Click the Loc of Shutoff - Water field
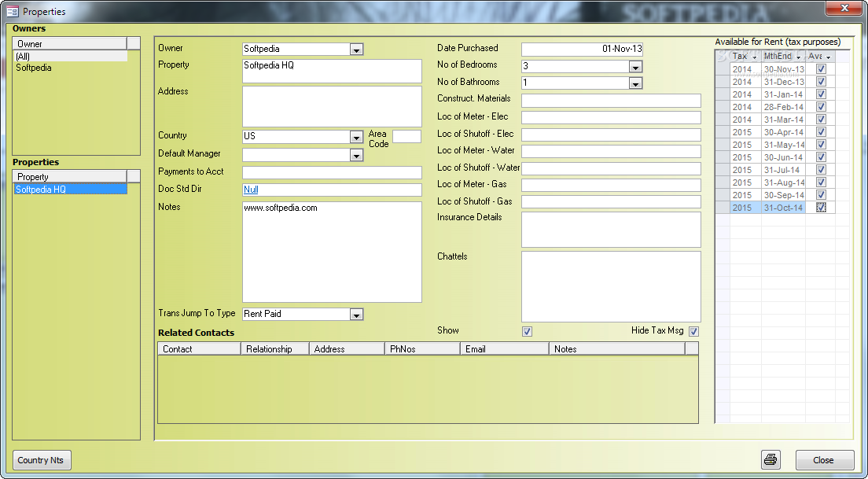The height and width of the screenshot is (479, 868). (x=611, y=168)
